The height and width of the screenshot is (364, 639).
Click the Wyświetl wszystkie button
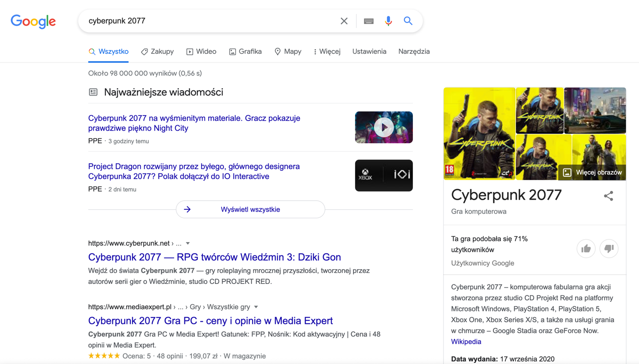pyautogui.click(x=251, y=209)
